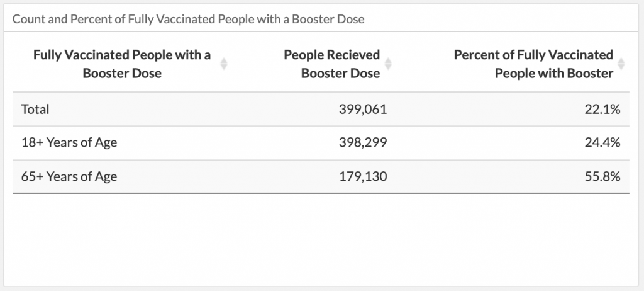This screenshot has height=291, width=644.
Task: Click ascending arrow for Percent with Booster column
Action: tap(621, 60)
